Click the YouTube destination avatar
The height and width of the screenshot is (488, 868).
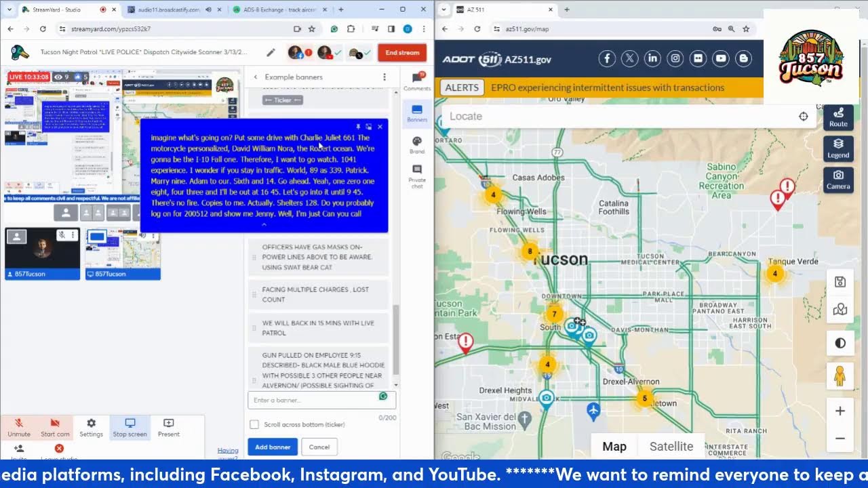[324, 53]
